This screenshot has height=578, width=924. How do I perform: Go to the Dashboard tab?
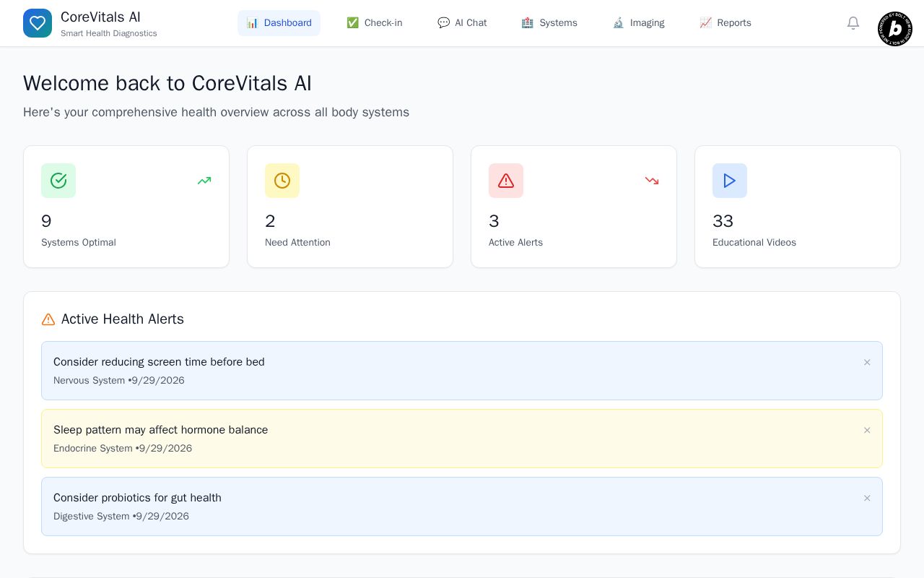point(279,23)
